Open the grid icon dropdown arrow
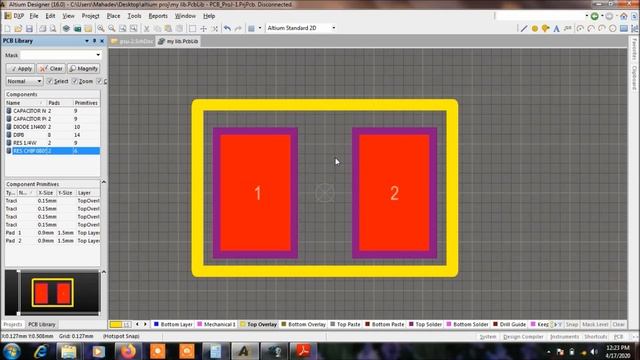 click(260, 28)
